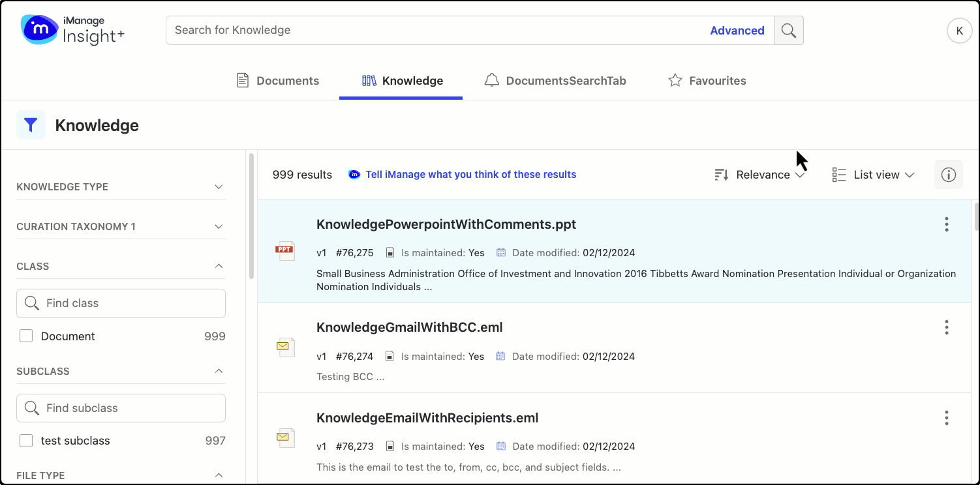Click the magnifying glass search button
980x485 pixels.
pos(789,31)
